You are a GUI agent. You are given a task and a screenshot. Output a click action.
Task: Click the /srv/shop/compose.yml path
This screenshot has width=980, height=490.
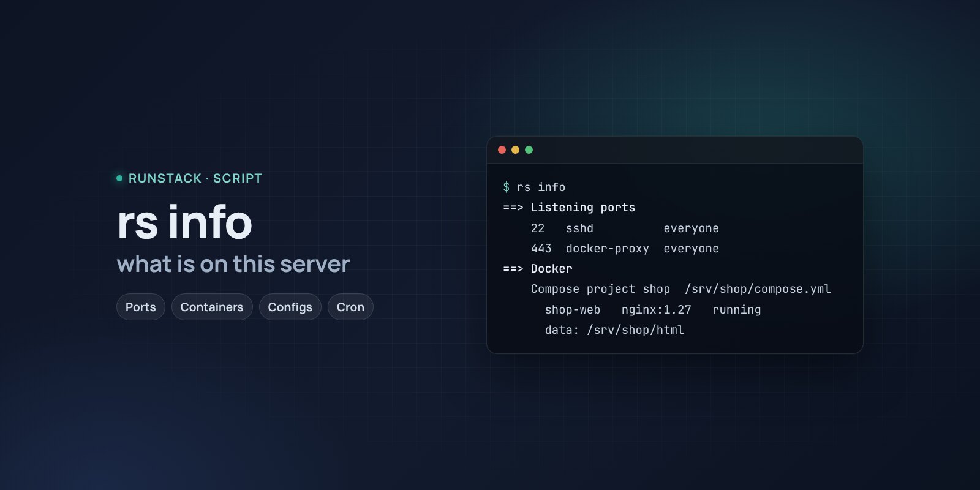(758, 289)
